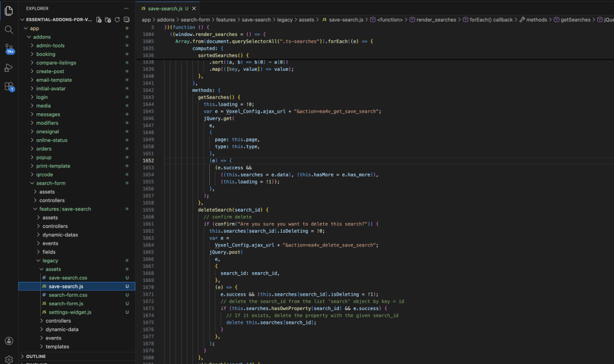Click the New Folder icon in Explorer
Screen dimensions: 614x364
pos(108,20)
